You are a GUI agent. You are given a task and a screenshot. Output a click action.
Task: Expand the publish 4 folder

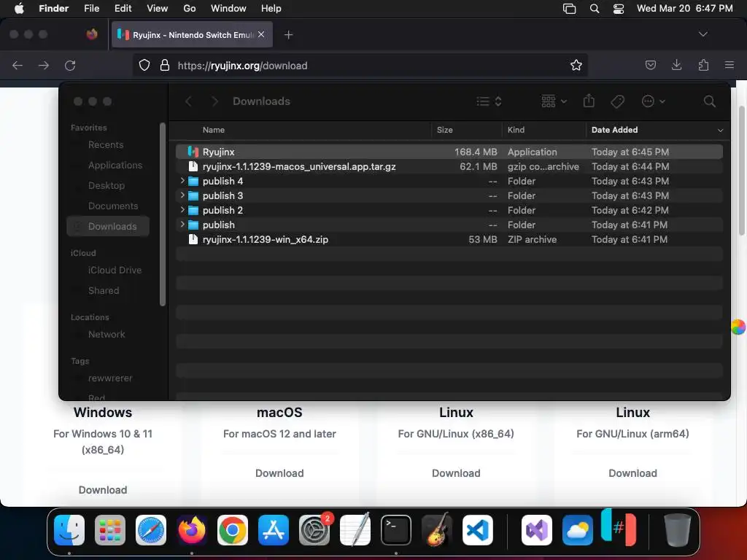tap(182, 181)
